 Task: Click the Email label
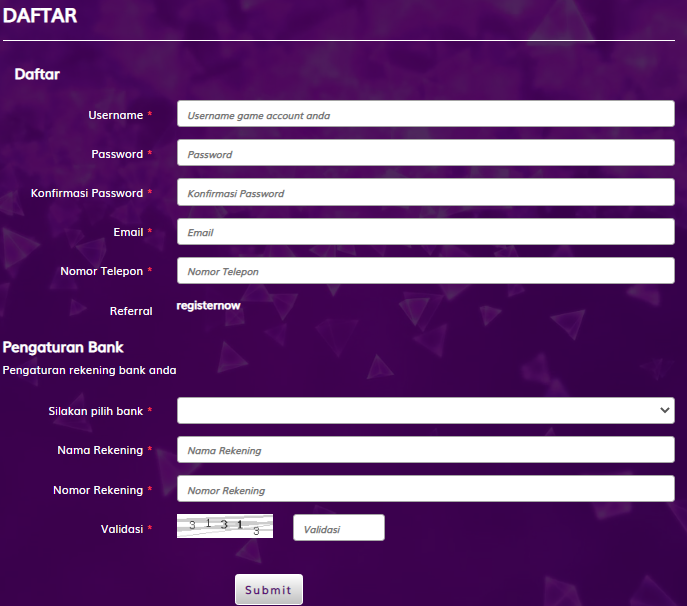tap(128, 232)
